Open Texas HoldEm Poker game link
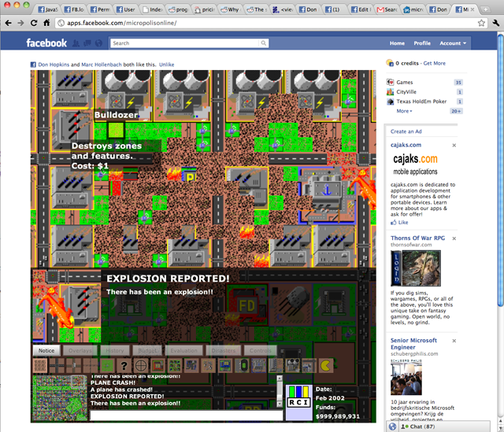 [421, 102]
